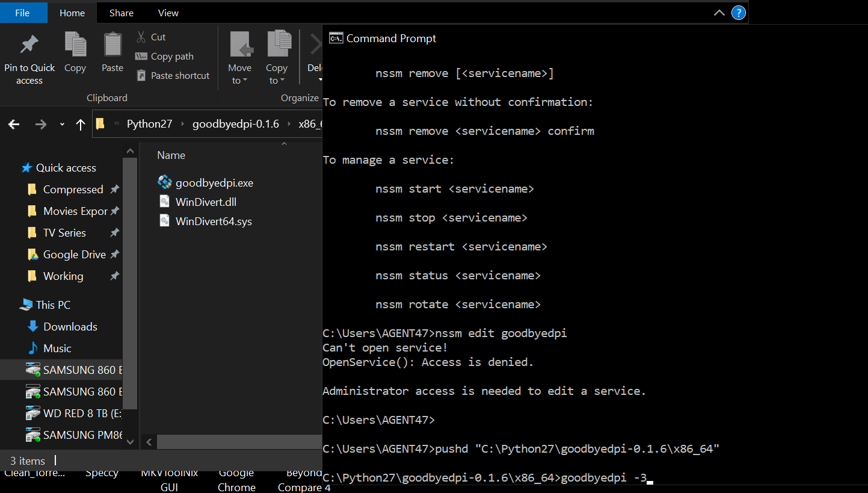Navigate back with the back arrow
The height and width of the screenshot is (493, 868).
[13, 124]
